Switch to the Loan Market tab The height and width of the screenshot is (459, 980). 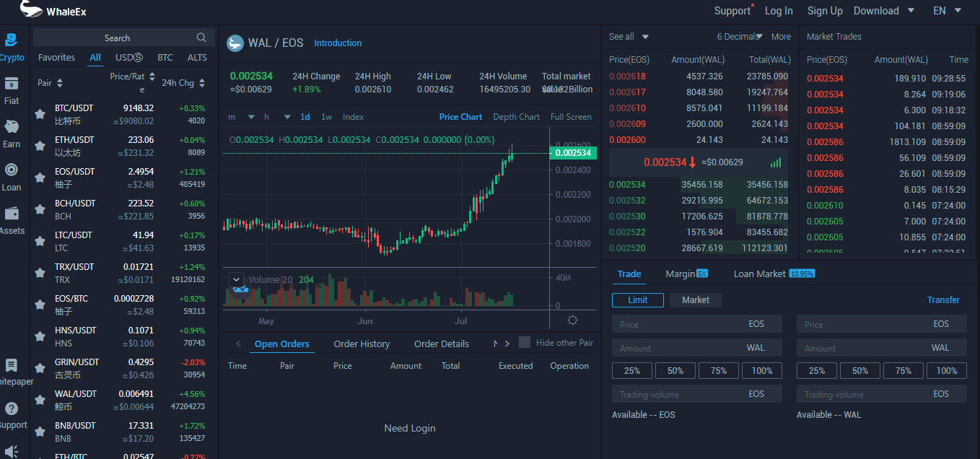[x=774, y=274]
